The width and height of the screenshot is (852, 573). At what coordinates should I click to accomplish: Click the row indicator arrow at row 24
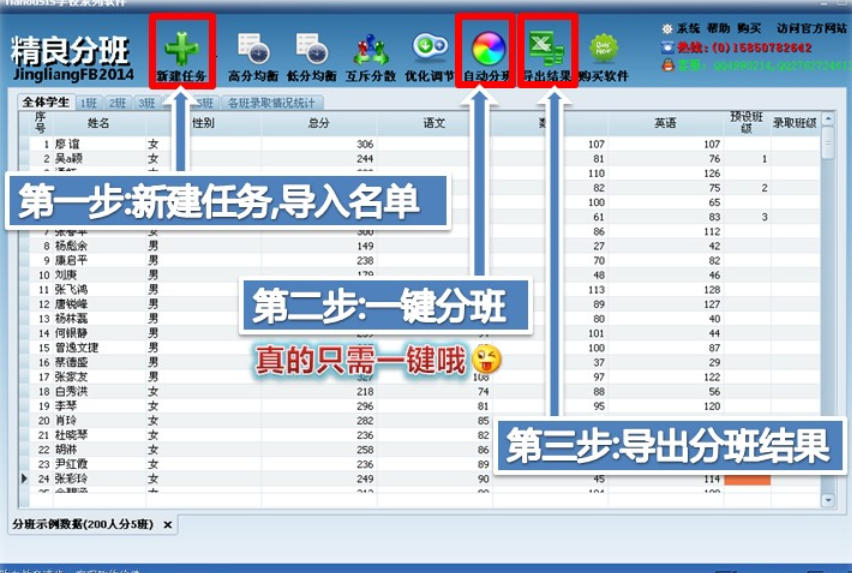pyautogui.click(x=24, y=478)
